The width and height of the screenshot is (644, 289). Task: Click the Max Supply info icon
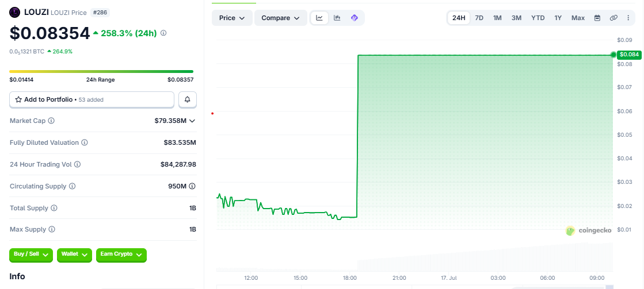point(52,230)
